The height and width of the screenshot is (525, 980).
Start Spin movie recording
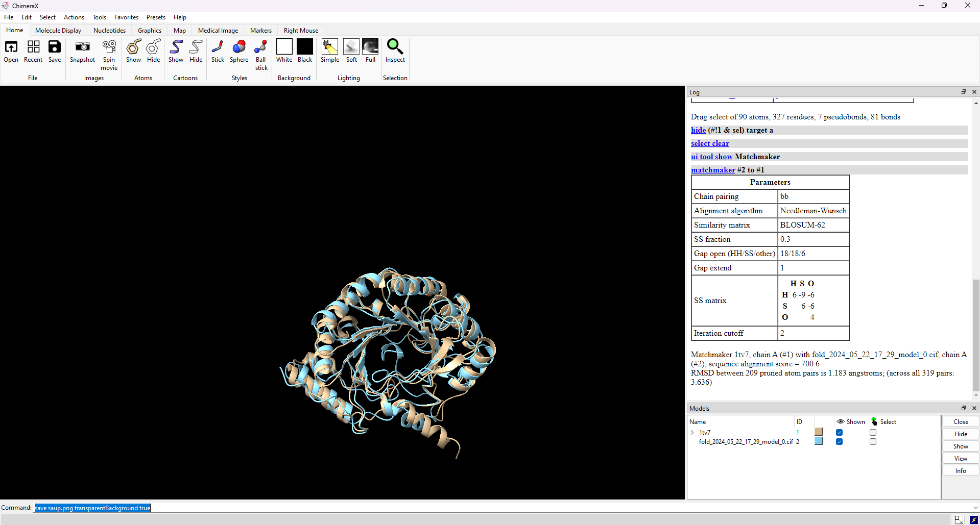click(x=109, y=47)
